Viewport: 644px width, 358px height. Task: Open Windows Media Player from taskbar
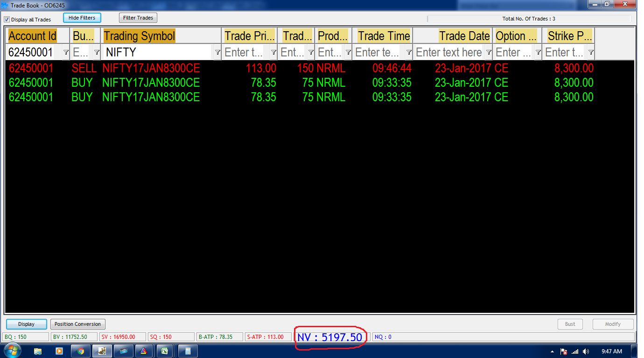click(59, 351)
